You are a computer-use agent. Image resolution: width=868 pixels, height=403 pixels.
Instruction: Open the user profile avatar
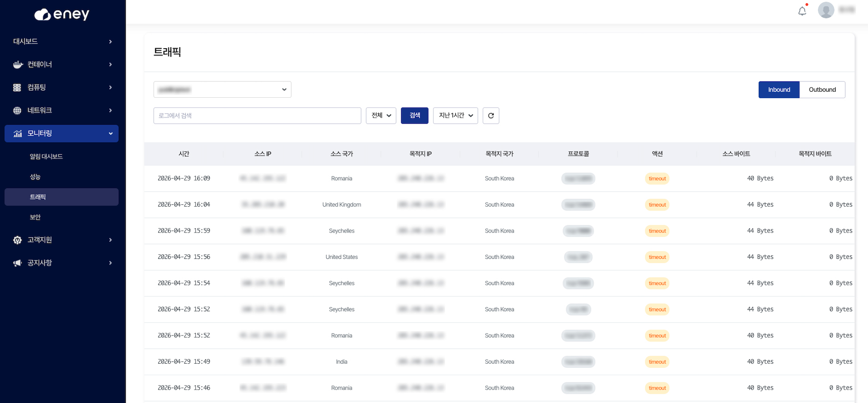click(x=826, y=10)
